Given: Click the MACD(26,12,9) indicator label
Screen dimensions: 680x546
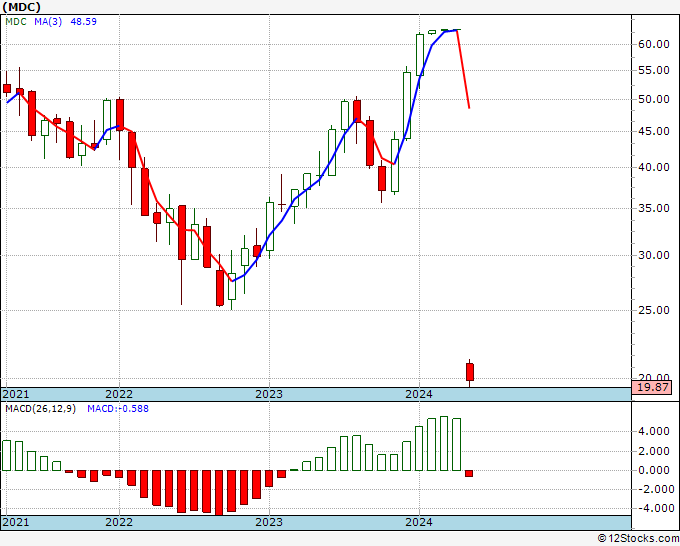Looking at the screenshot, I should pyautogui.click(x=40, y=409).
